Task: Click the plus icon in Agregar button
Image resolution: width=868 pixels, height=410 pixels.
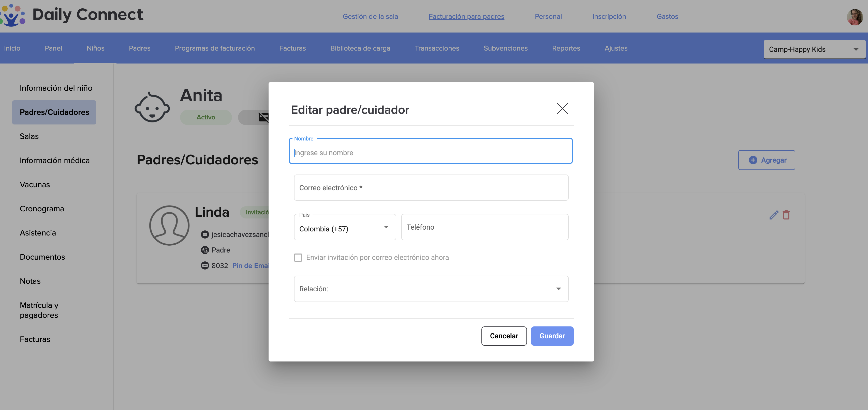Action: 753,160
